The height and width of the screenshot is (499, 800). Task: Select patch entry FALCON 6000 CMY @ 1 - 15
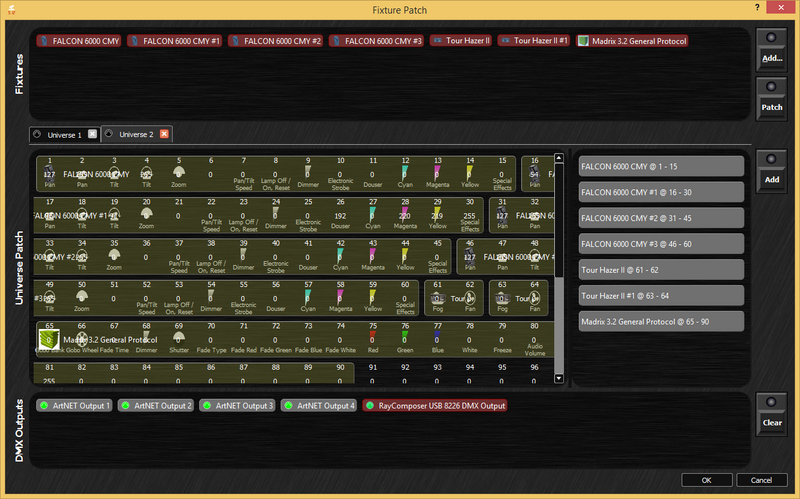[661, 166]
